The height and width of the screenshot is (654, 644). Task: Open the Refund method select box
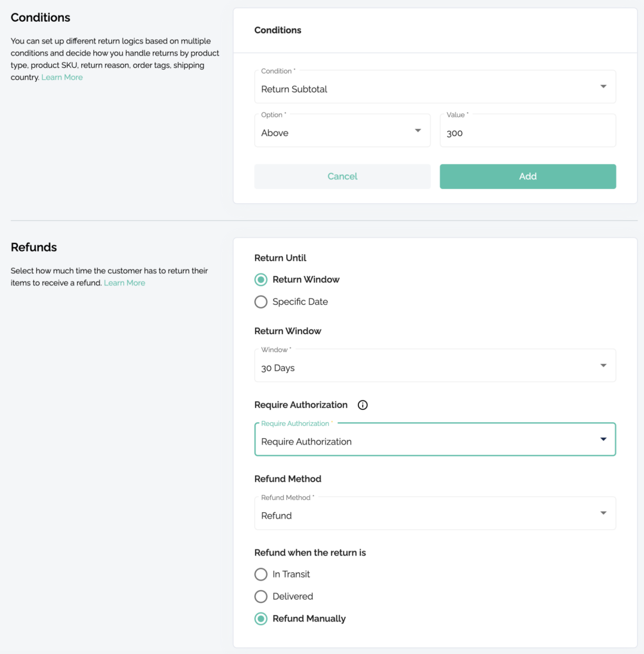(435, 513)
